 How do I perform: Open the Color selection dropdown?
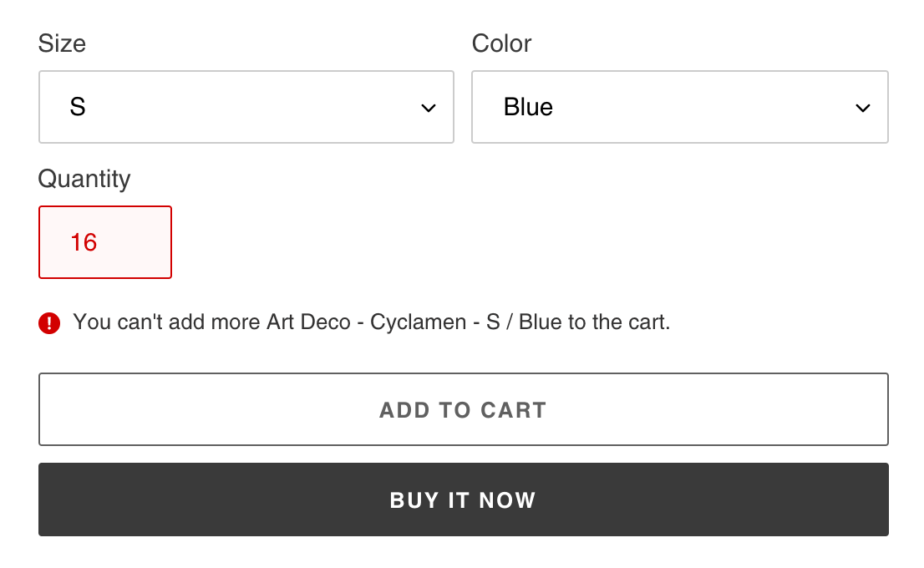(680, 107)
